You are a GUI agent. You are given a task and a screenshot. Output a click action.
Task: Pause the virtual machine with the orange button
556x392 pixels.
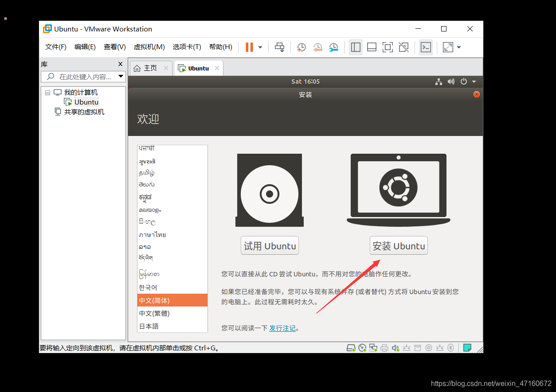(x=249, y=47)
